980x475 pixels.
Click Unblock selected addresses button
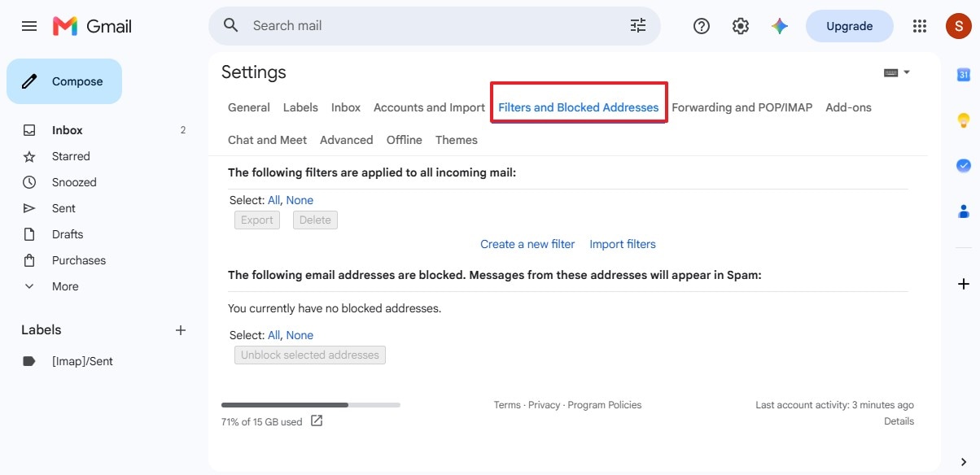pos(310,355)
